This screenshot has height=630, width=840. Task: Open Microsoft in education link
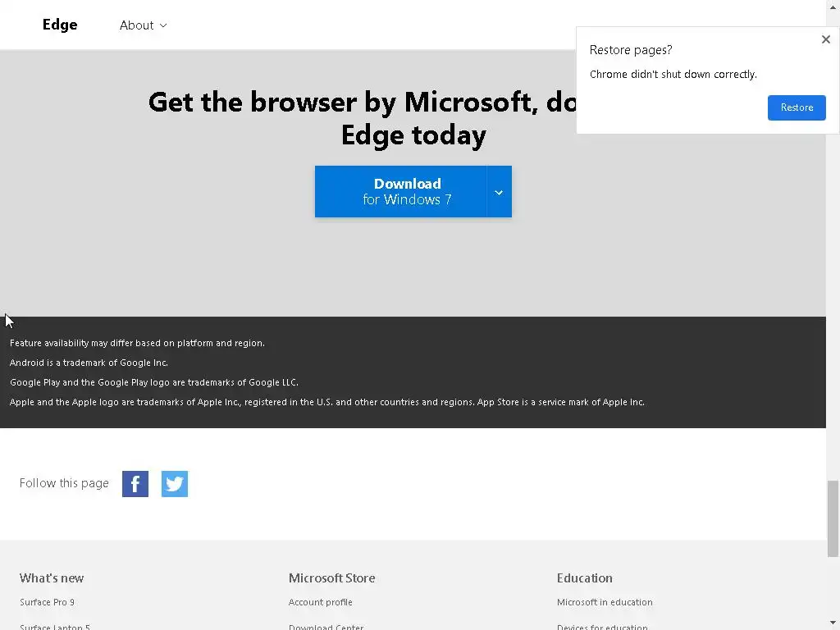tap(605, 602)
